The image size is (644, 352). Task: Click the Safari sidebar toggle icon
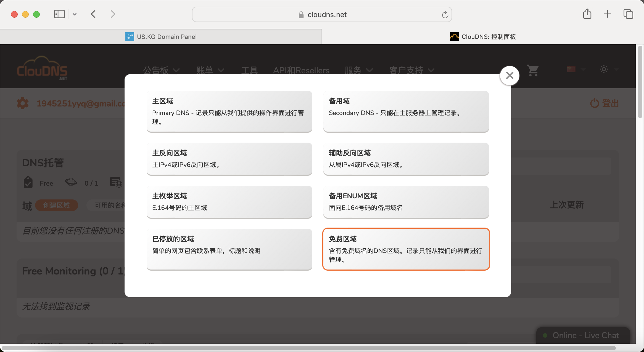59,14
